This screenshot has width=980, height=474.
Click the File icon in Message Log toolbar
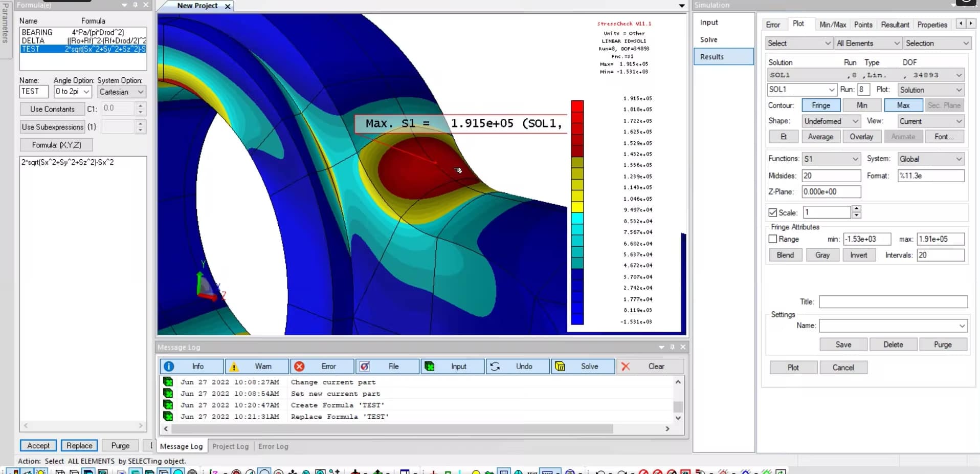point(365,367)
